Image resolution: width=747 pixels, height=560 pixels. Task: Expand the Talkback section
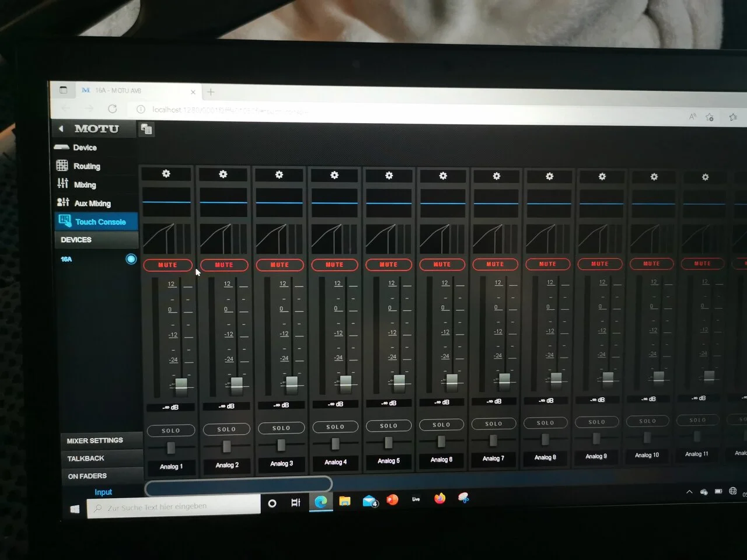click(x=101, y=459)
